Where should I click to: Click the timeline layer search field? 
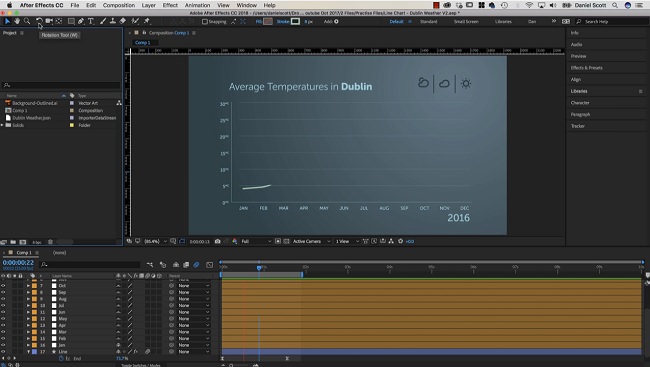click(90, 265)
